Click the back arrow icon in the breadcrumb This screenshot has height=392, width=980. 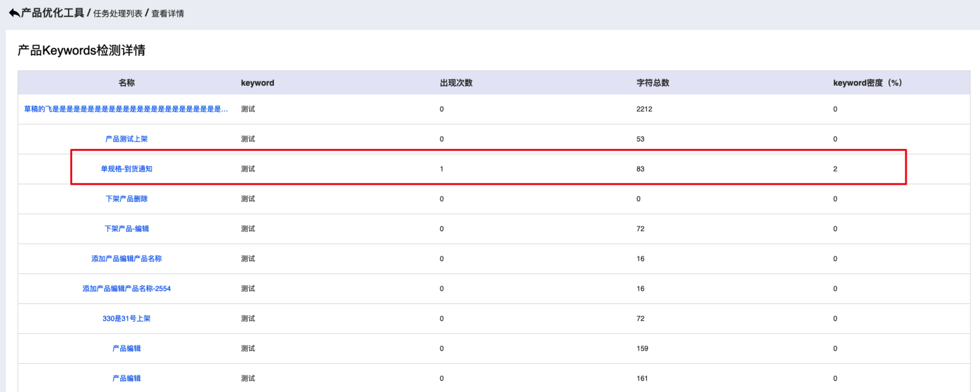[14, 13]
